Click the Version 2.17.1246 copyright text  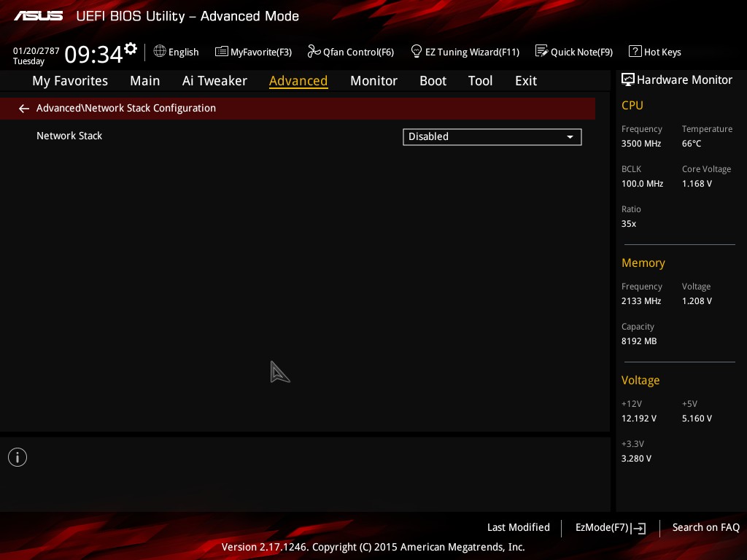(x=373, y=547)
